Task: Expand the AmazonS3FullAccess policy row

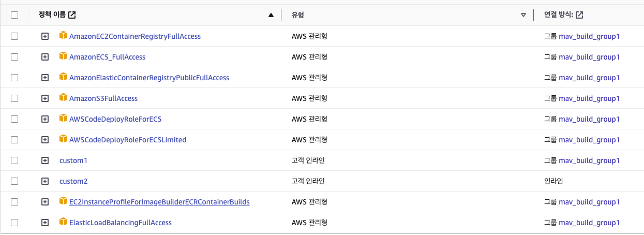Action: [x=45, y=98]
